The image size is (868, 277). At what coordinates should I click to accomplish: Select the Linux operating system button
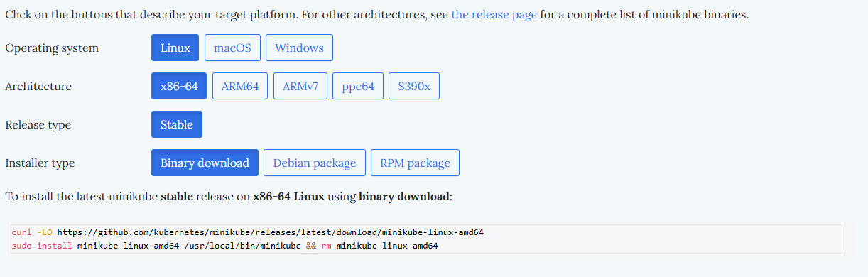pyautogui.click(x=175, y=48)
